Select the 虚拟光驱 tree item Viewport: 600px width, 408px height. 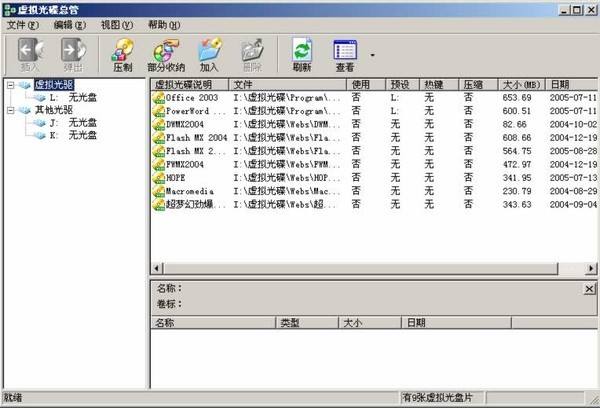tap(54, 85)
